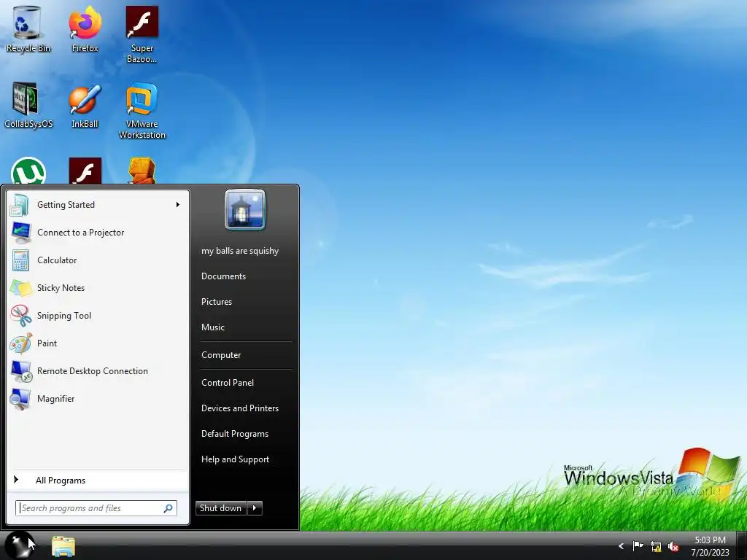Open Help and Support
747x560 pixels.
(x=236, y=459)
